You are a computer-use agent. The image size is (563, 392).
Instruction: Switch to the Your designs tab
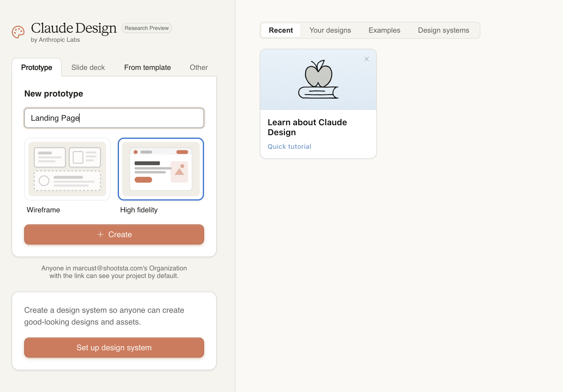pyautogui.click(x=330, y=30)
